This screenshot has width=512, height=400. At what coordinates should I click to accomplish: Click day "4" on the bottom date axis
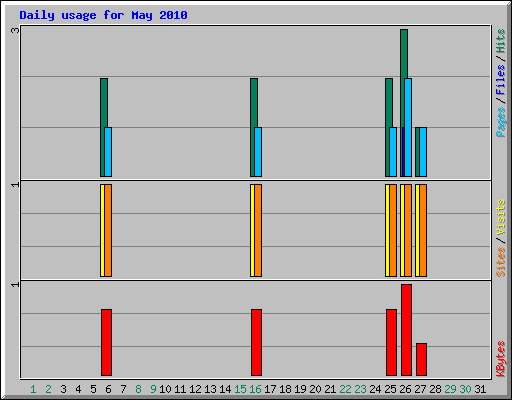click(x=78, y=389)
